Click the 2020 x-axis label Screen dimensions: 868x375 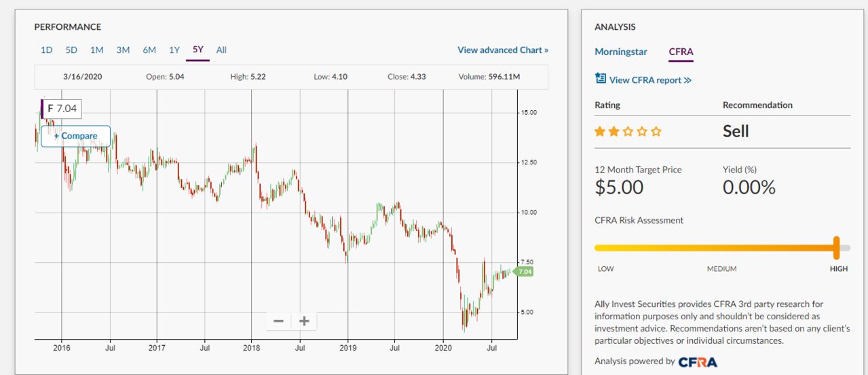[443, 346]
